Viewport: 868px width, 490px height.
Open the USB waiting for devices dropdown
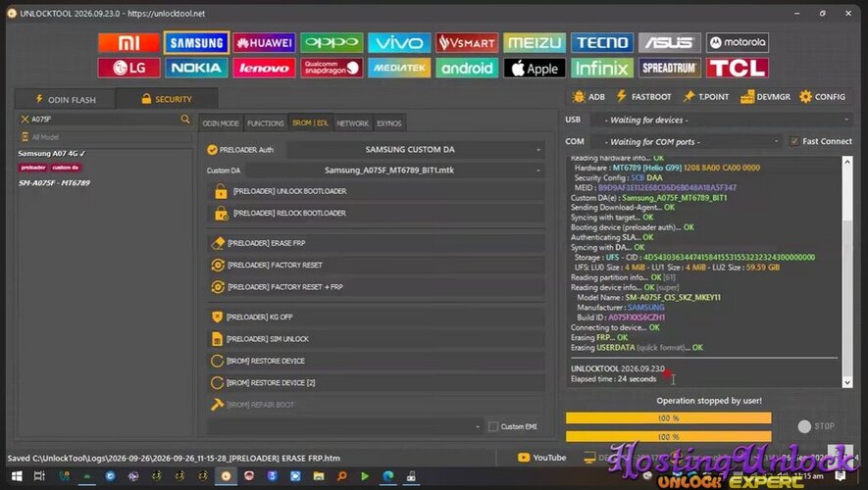click(721, 120)
